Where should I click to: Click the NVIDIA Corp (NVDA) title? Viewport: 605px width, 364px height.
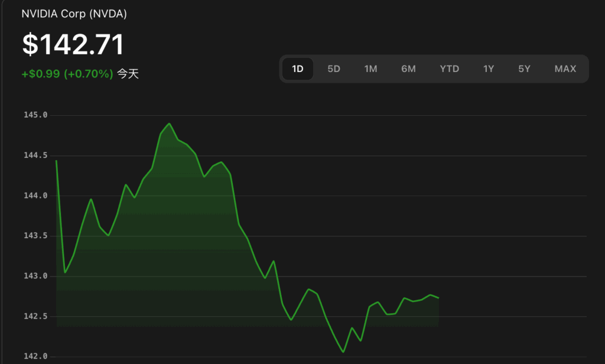tap(74, 14)
